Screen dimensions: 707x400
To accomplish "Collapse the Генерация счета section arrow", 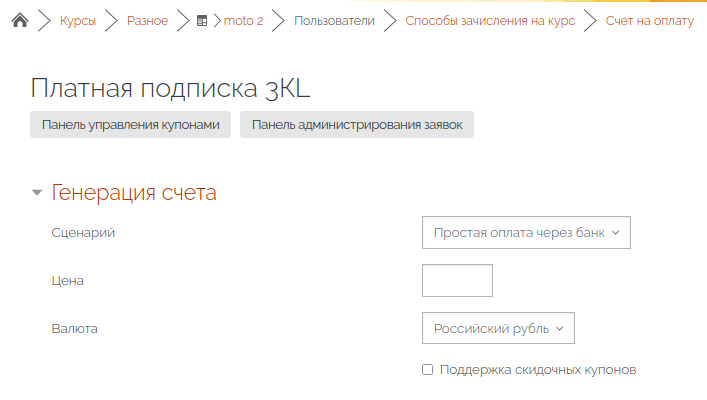I will (37, 193).
